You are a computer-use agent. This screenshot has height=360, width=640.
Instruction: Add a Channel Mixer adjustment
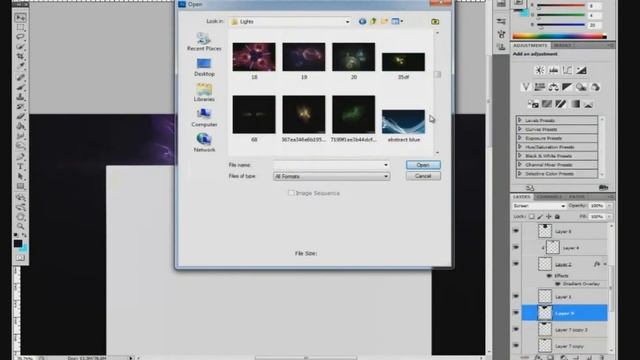tap(595, 87)
